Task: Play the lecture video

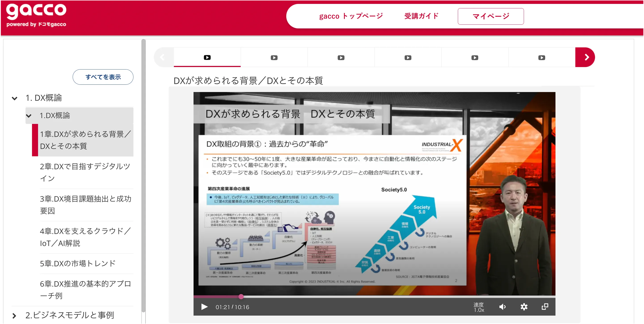Action: [x=204, y=307]
